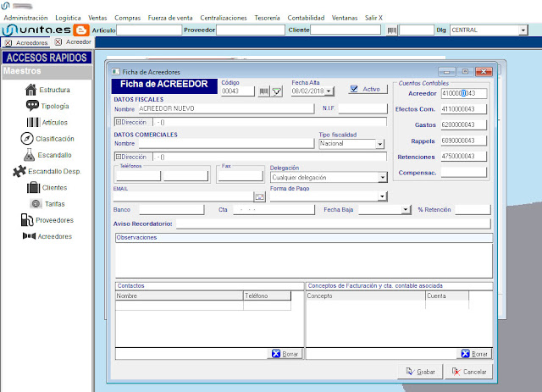Click the Cancelar button
This screenshot has height=392, width=542.
(468, 371)
